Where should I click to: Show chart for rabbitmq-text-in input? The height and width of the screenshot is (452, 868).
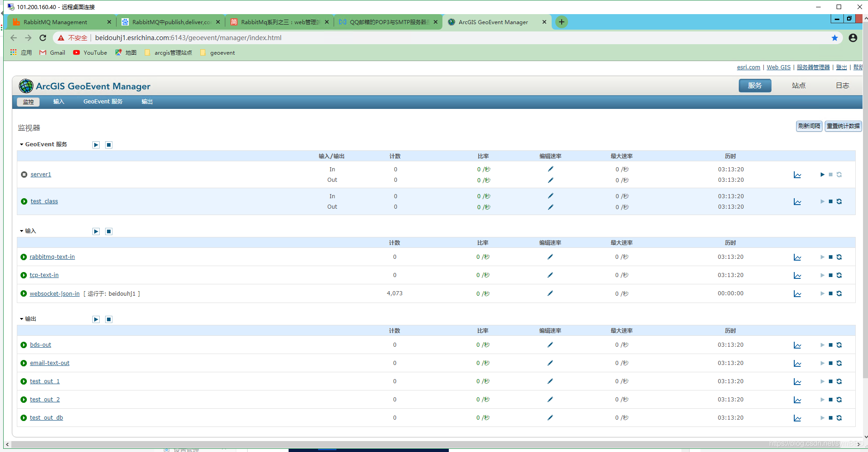pyautogui.click(x=797, y=257)
